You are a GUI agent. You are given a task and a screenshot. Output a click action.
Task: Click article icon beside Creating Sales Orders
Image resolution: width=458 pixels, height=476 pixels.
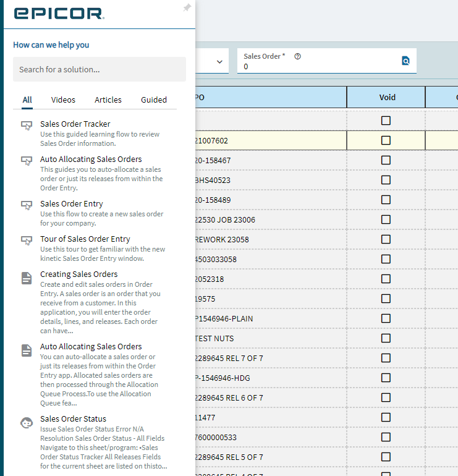point(27,278)
